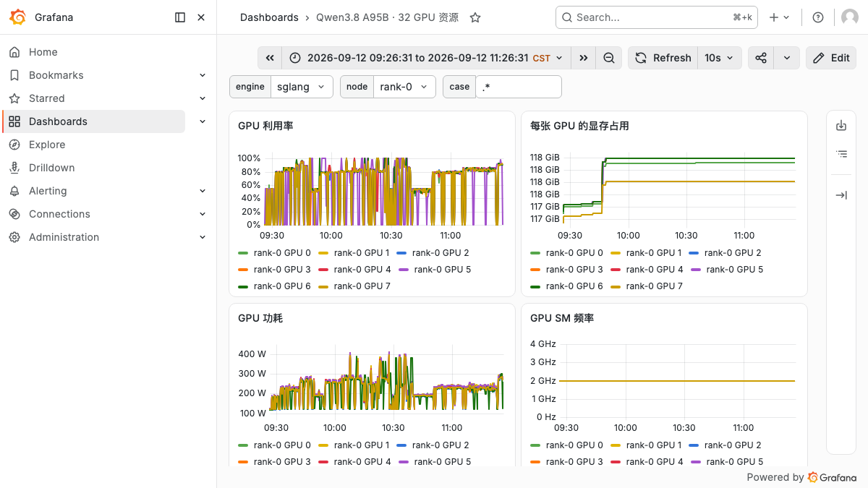Collapse the right side pane

[x=841, y=195]
